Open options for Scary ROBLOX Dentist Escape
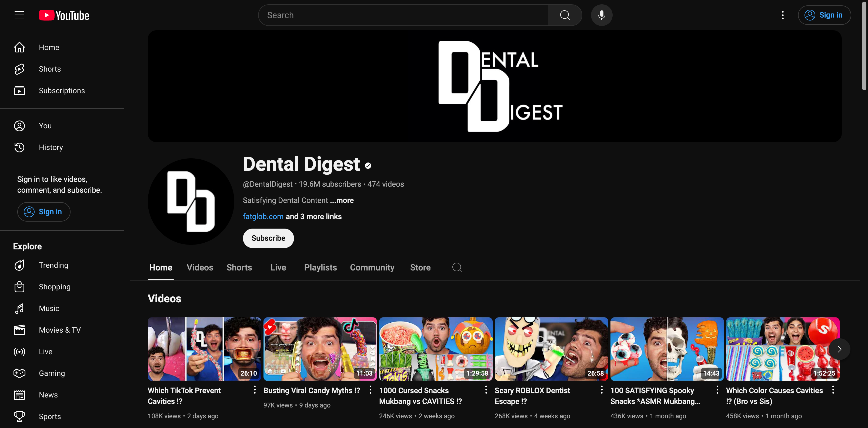Image resolution: width=868 pixels, height=428 pixels. click(602, 390)
